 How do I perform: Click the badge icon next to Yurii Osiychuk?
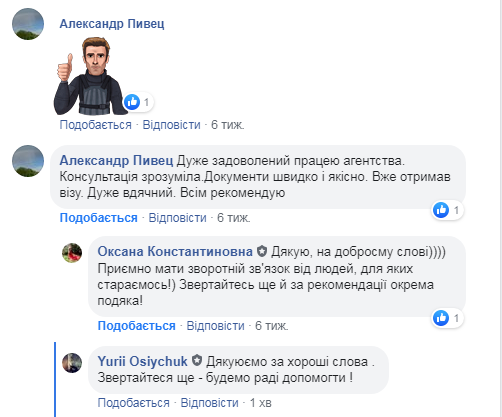[x=197, y=361]
